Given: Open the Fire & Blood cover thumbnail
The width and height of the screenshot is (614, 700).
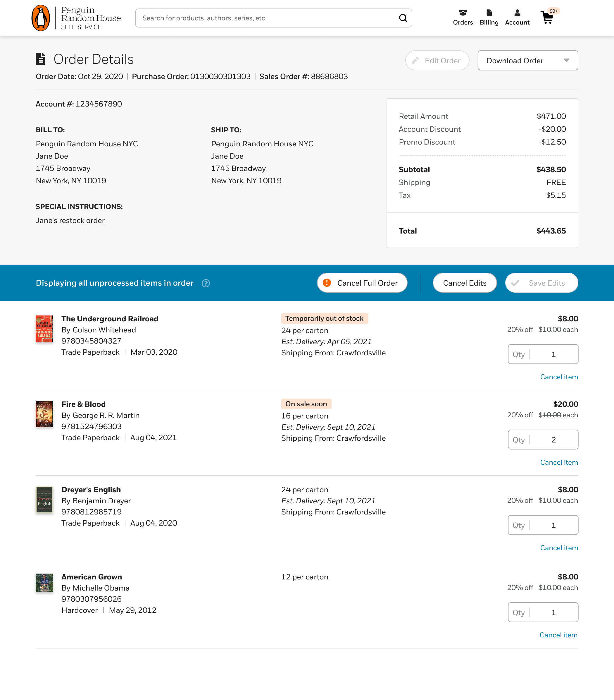Looking at the screenshot, I should [44, 414].
